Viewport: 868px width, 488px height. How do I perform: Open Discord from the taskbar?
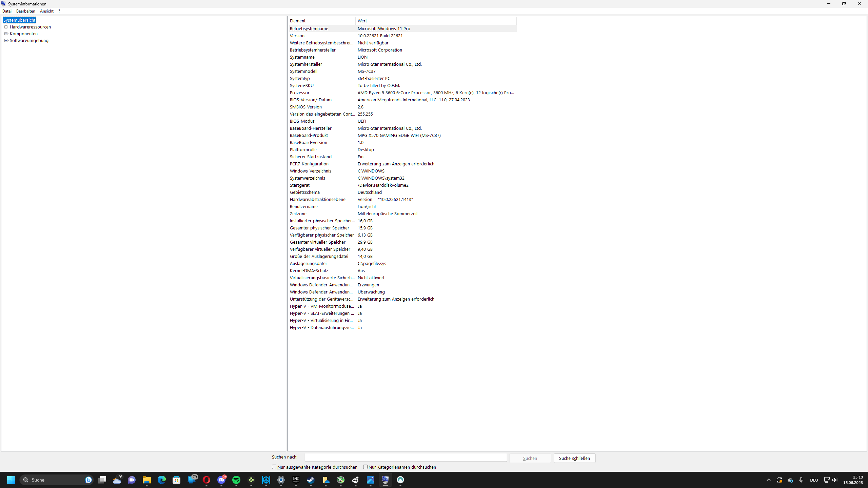[221, 480]
